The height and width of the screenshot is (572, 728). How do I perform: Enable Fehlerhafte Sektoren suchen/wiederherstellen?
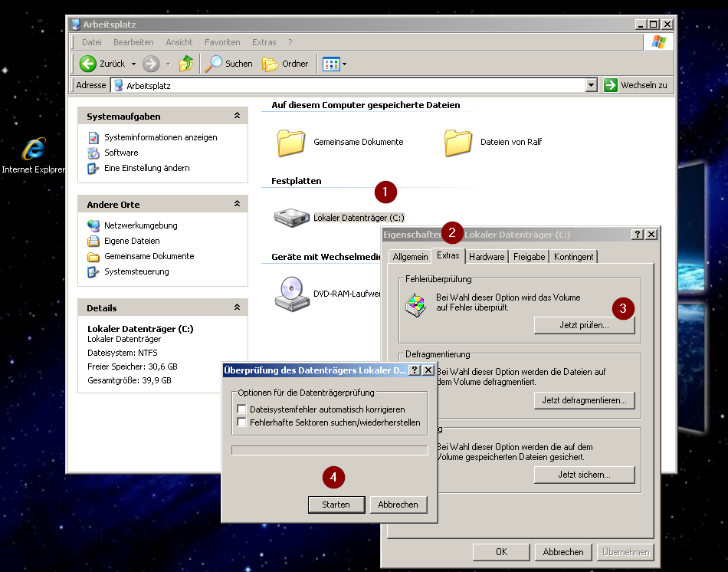(x=241, y=422)
